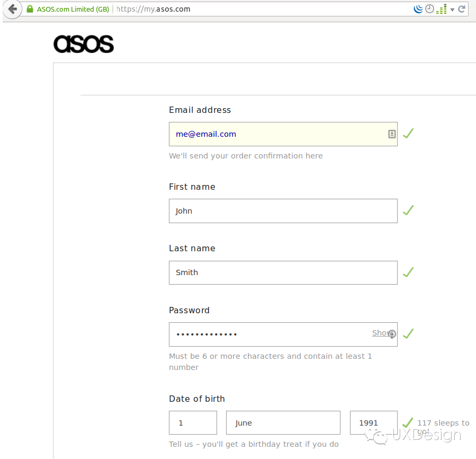
Task: Click the contact autofill icon in email field
Action: pyautogui.click(x=392, y=134)
